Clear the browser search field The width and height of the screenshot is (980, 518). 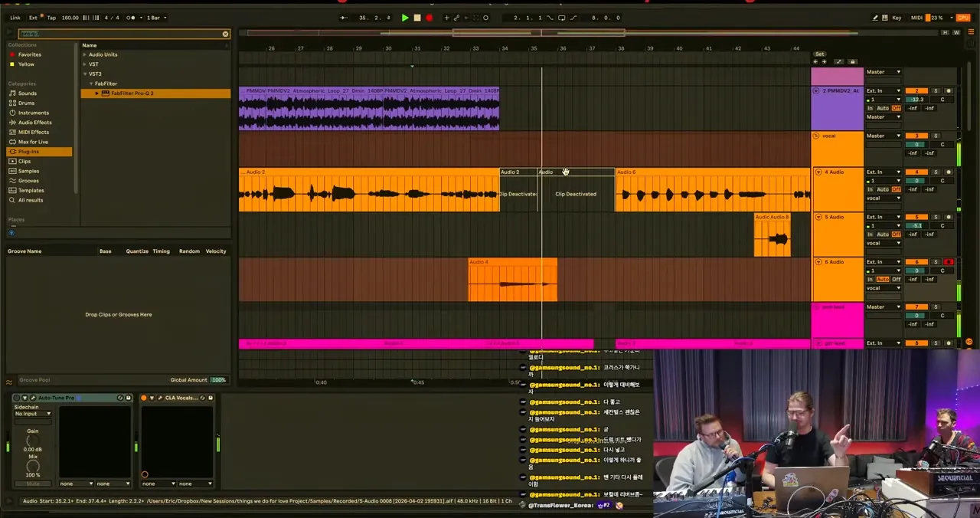pyautogui.click(x=225, y=34)
